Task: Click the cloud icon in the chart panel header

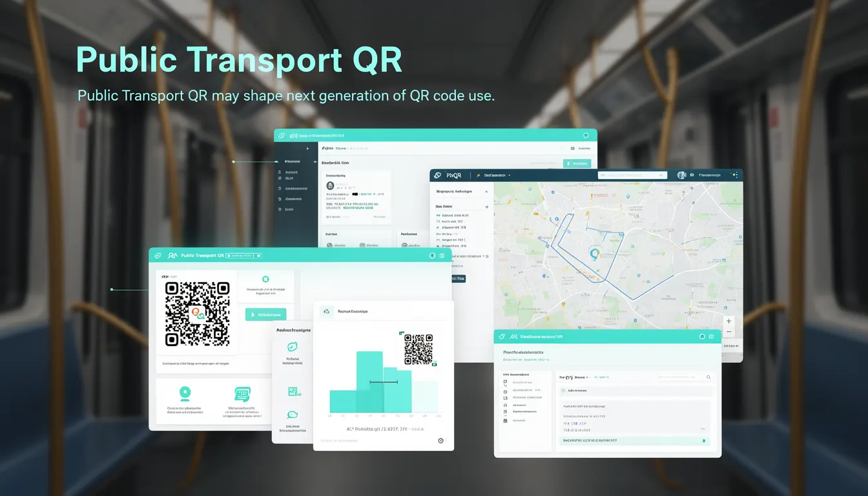Action: tap(327, 311)
